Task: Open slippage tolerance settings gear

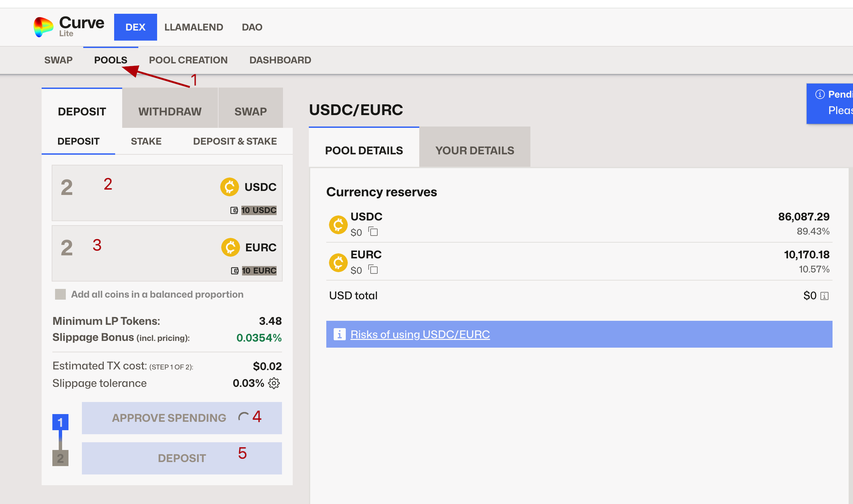Action: [274, 383]
